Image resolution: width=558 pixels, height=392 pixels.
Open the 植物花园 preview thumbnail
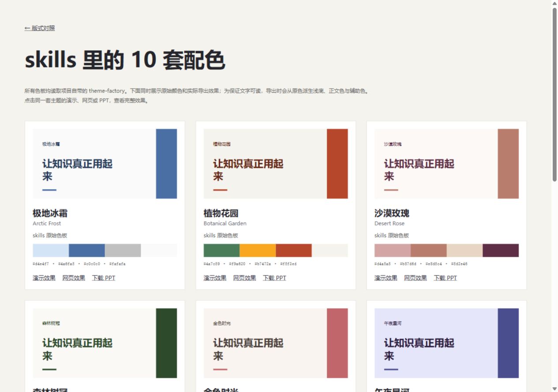click(276, 164)
